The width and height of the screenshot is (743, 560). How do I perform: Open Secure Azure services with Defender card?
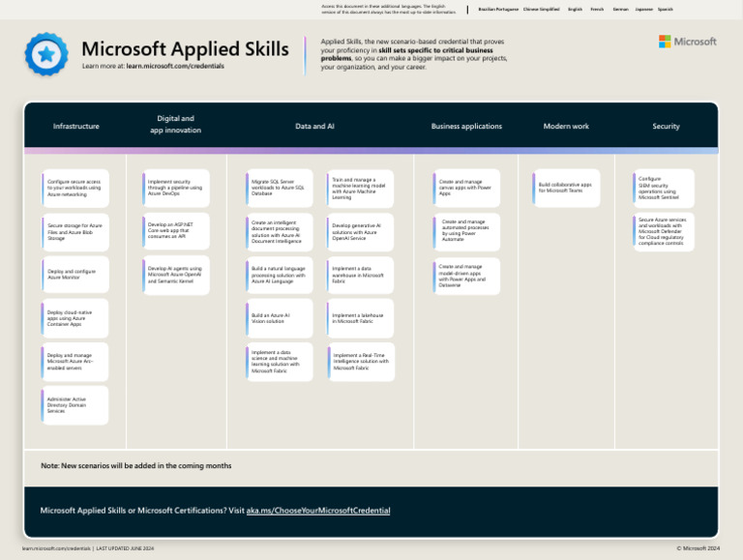pyautogui.click(x=664, y=232)
